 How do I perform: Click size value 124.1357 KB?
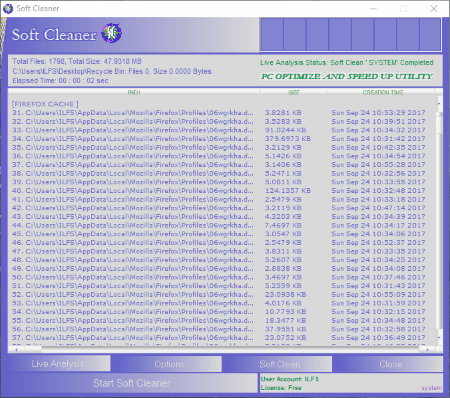click(288, 191)
